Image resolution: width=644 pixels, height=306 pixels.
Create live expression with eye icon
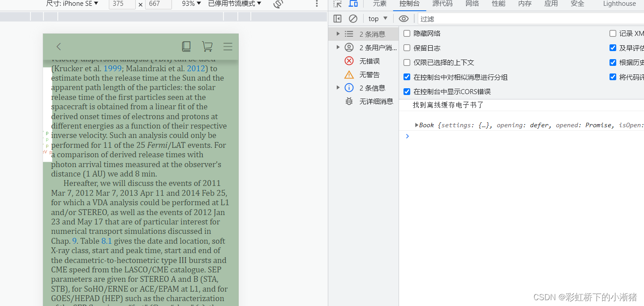pyautogui.click(x=404, y=19)
